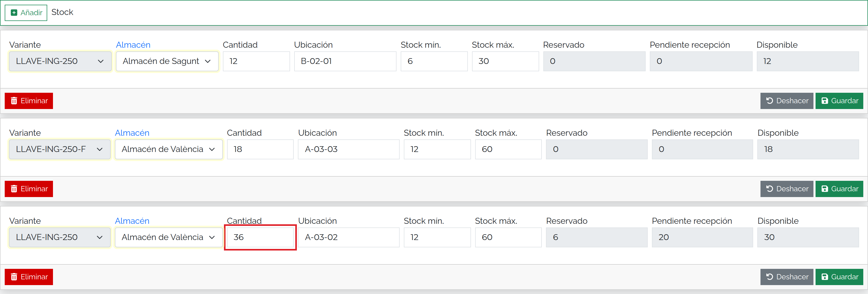Open the Almacén de Sagunt dropdown
868x294 pixels.
click(167, 61)
